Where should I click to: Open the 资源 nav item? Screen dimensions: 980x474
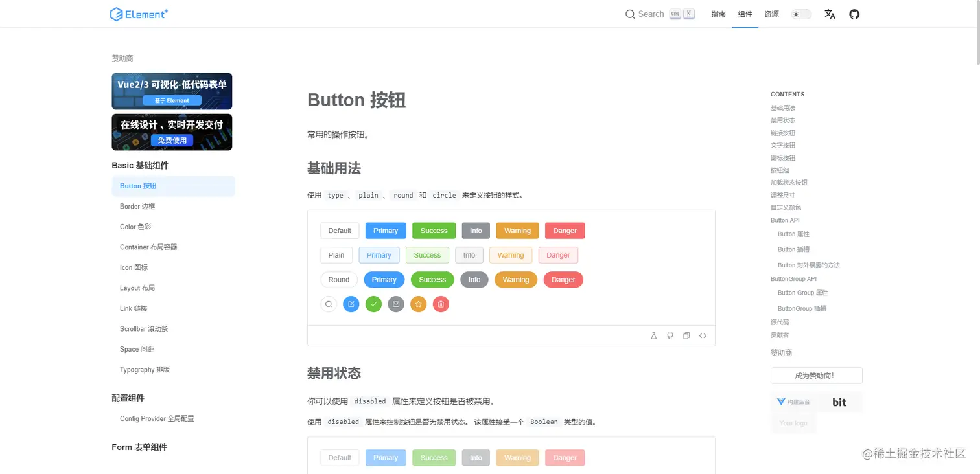[771, 14]
